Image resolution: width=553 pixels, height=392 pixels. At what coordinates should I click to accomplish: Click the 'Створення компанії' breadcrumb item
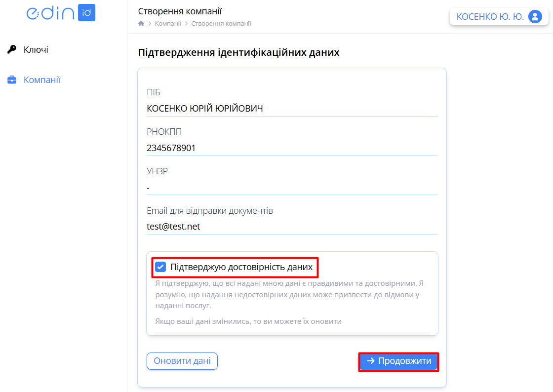click(221, 24)
